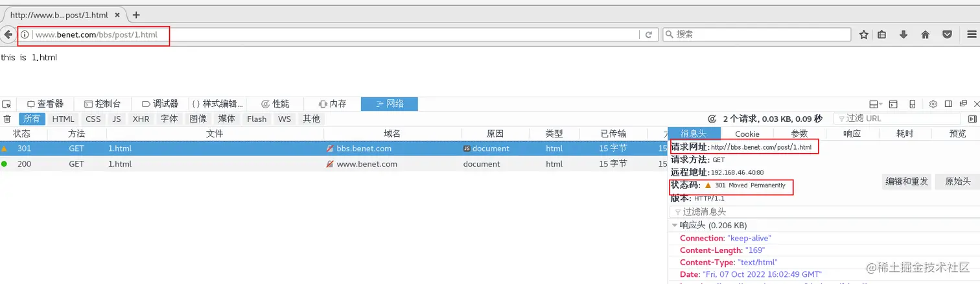This screenshot has height=284, width=980.
Task: Toggle split console icon in devtools
Action: coord(893,104)
